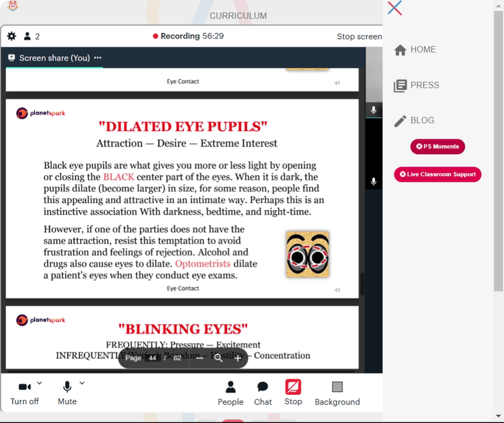504x423 pixels.
Task: Click the robot mascot icon at top left
Action: click(x=13, y=5)
